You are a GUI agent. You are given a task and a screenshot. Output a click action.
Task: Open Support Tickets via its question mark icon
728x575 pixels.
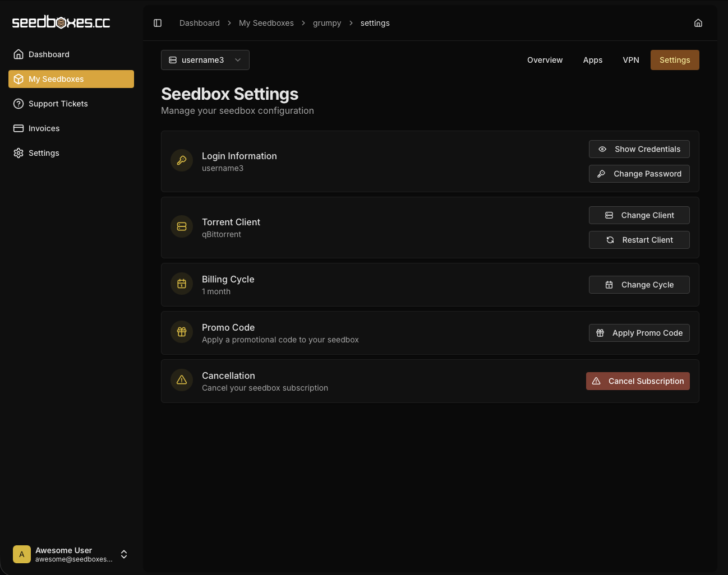(x=19, y=104)
